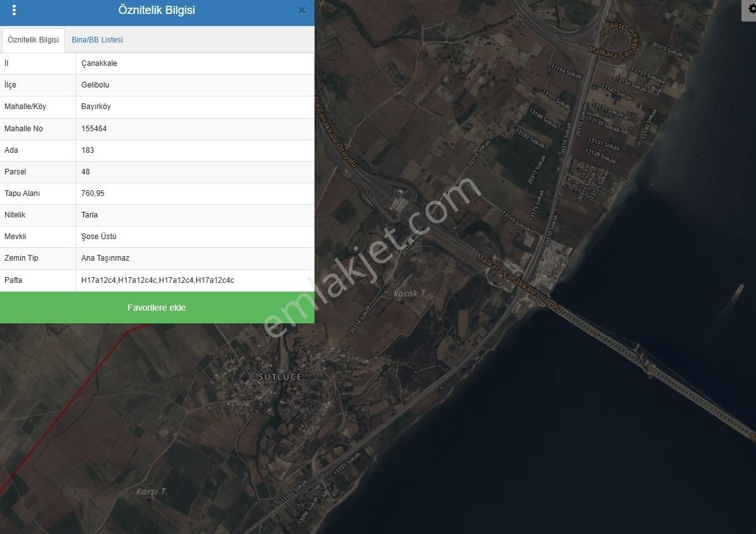756x534 pixels.
Task: Switch to the Bina/BB Listesi tab
Action: 96,39
